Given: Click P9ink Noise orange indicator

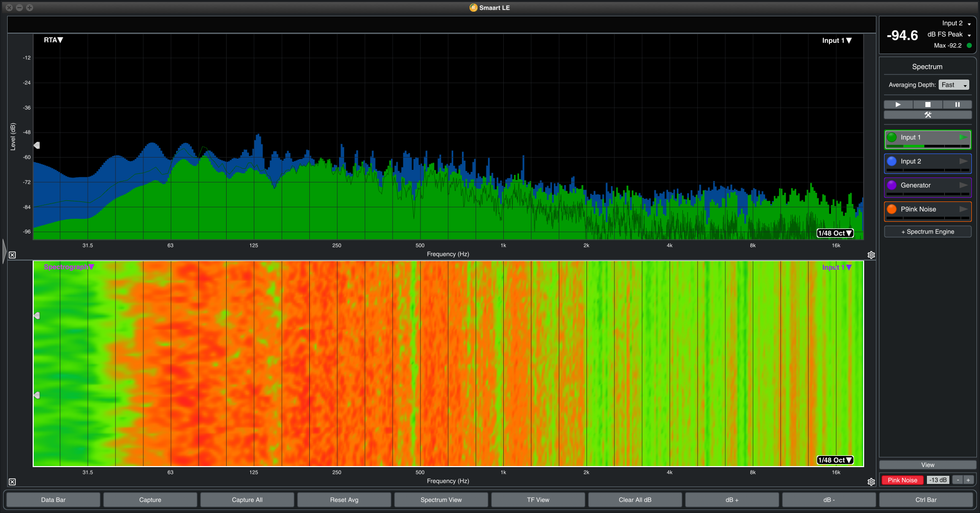Looking at the screenshot, I should point(892,209).
